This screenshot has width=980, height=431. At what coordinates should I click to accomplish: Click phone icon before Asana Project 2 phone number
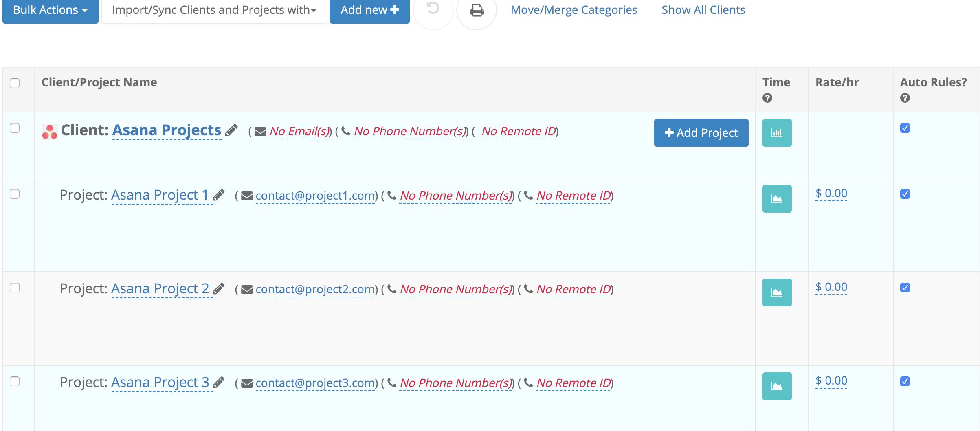[392, 289]
